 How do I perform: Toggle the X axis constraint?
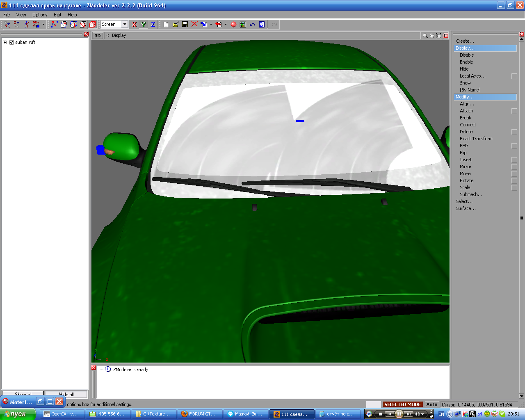tap(134, 25)
